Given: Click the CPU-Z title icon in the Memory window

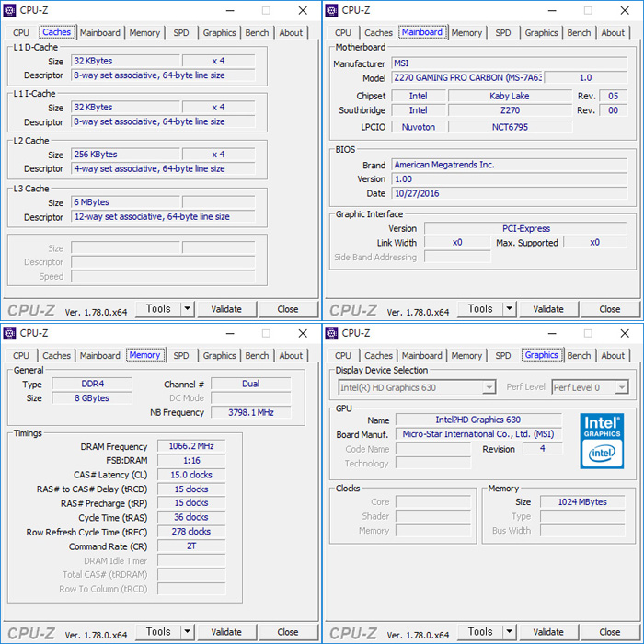Looking at the screenshot, I should (x=10, y=333).
